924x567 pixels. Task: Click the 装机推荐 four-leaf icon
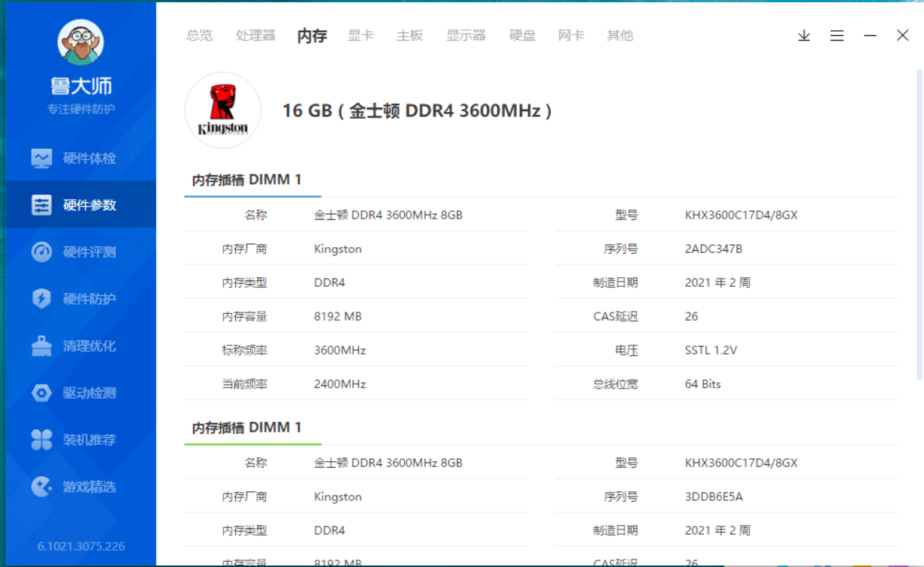(x=41, y=440)
